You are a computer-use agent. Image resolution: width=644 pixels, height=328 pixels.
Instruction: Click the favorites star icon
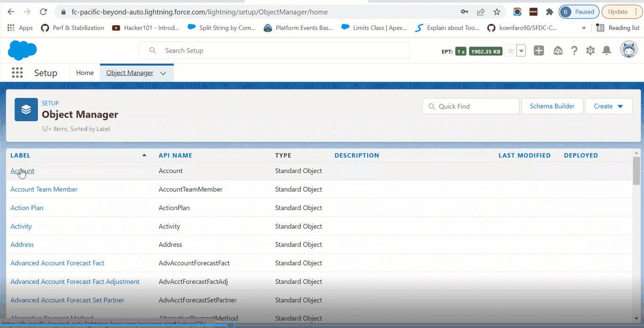click(x=510, y=51)
